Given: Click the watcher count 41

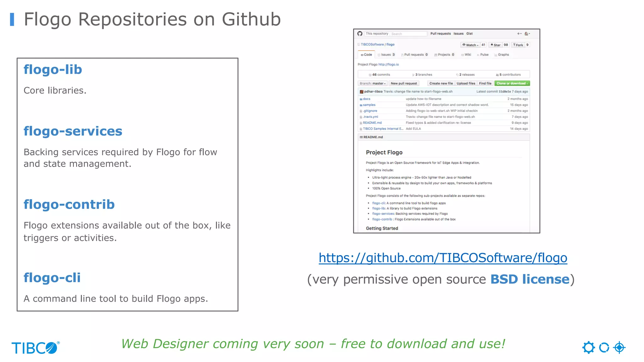Looking at the screenshot, I should click(x=483, y=45).
